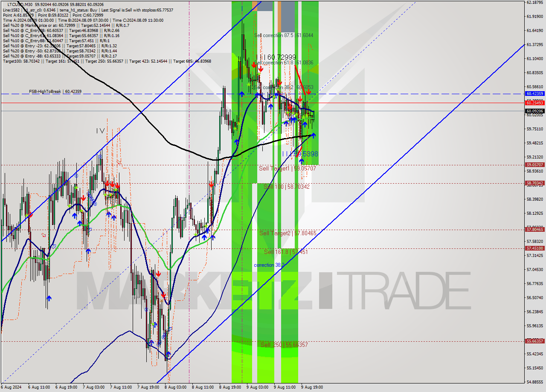Click the 61.64190 price axis value

(534, 31)
